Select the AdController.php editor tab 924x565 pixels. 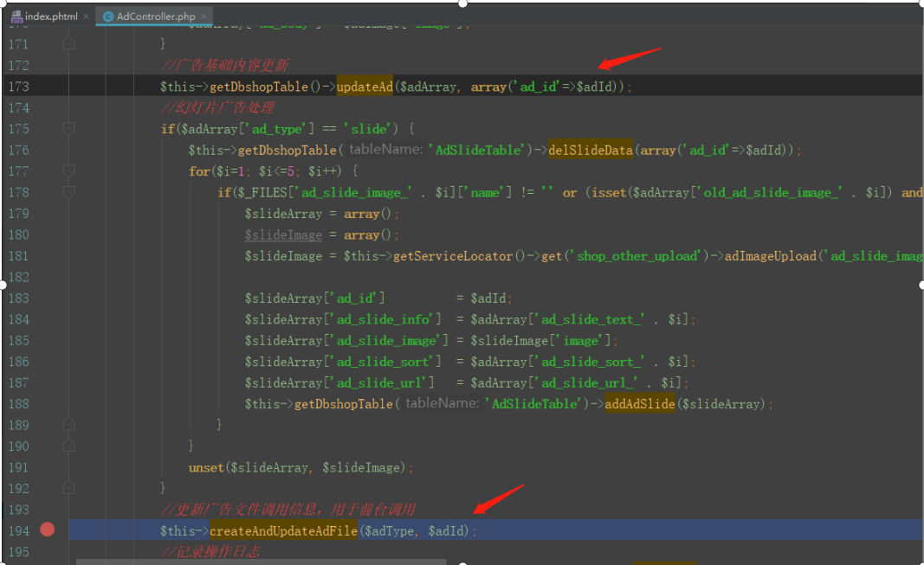point(156,16)
